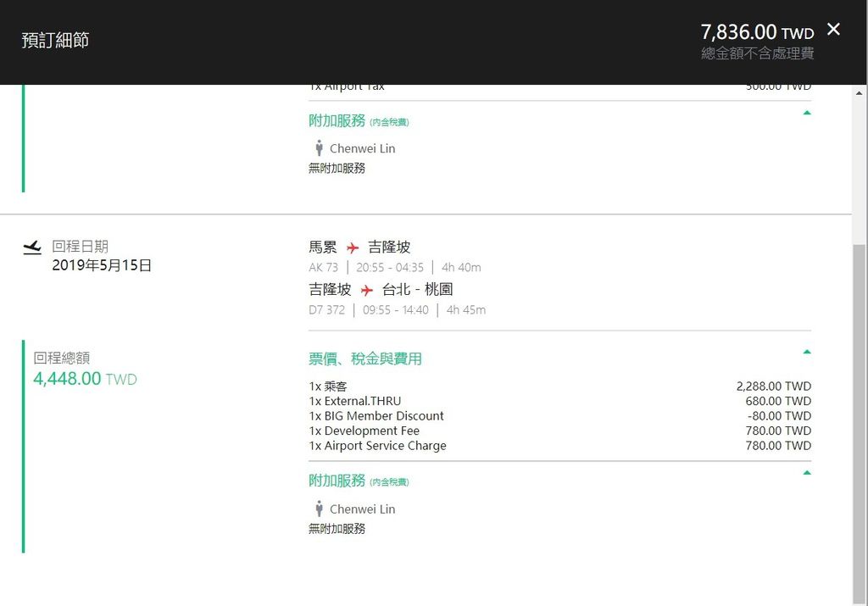Click the 票價、稅金與費用 heading
The height and width of the screenshot is (606, 868).
[x=365, y=359]
